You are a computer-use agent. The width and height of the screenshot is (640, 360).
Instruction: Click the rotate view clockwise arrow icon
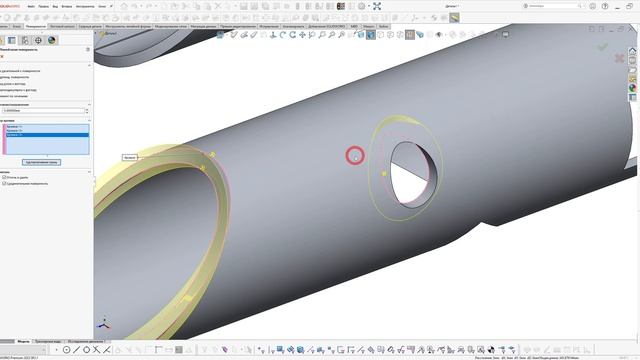point(293,35)
